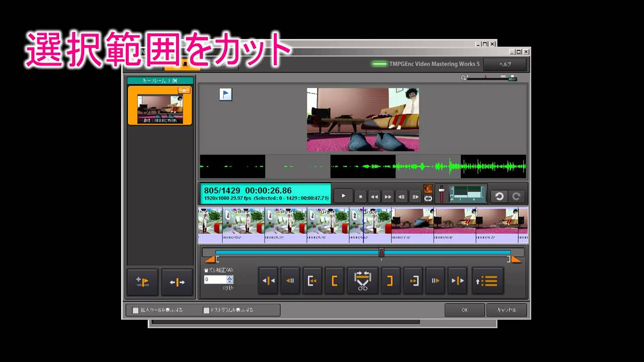This screenshot has width=644, height=362.
Task: Click the orange previous-frame step button
Action: (290, 281)
